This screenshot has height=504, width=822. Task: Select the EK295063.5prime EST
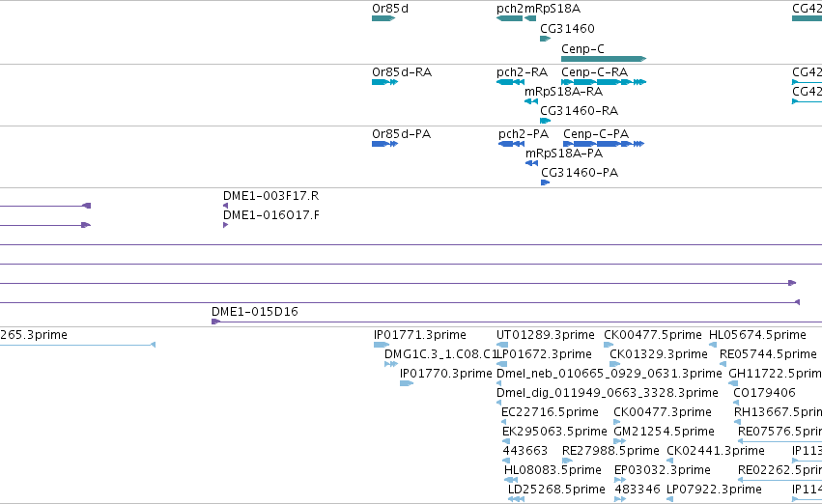[x=506, y=441]
